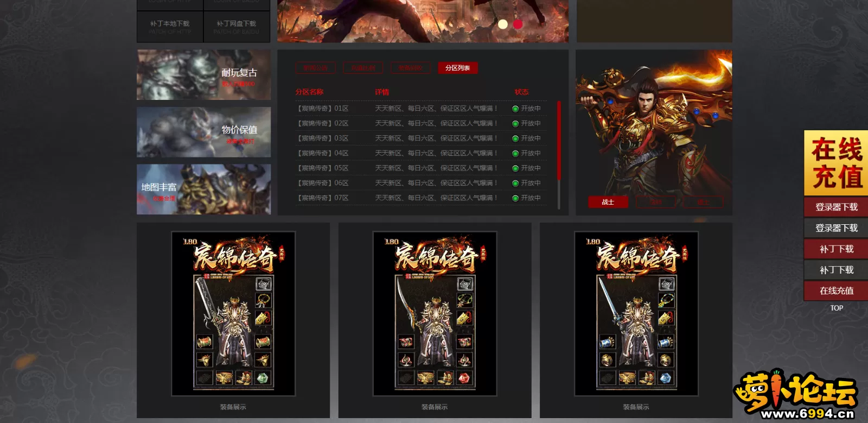Open the 新闻公告 tab

[x=316, y=68]
